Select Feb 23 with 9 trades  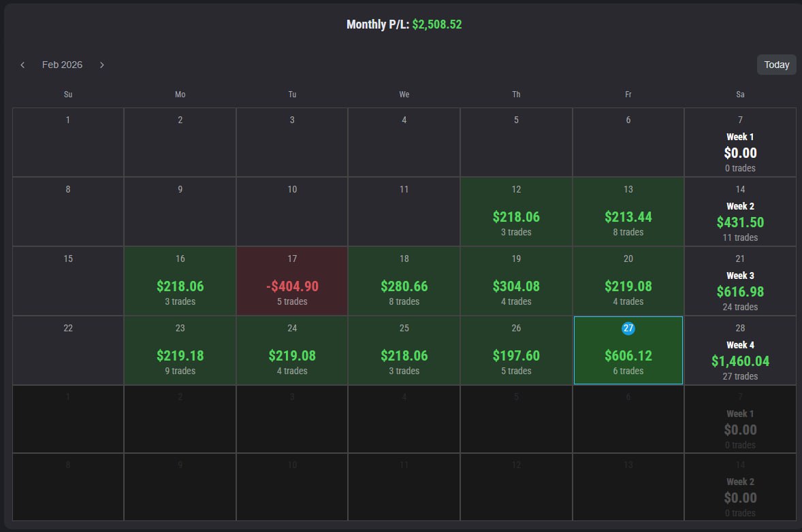(180, 350)
